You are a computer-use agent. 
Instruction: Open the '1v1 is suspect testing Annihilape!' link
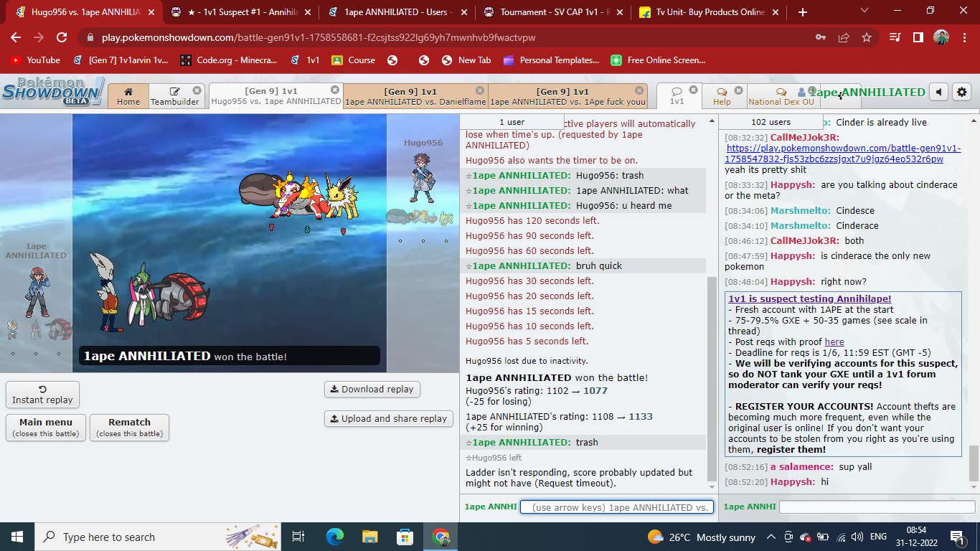pos(810,298)
